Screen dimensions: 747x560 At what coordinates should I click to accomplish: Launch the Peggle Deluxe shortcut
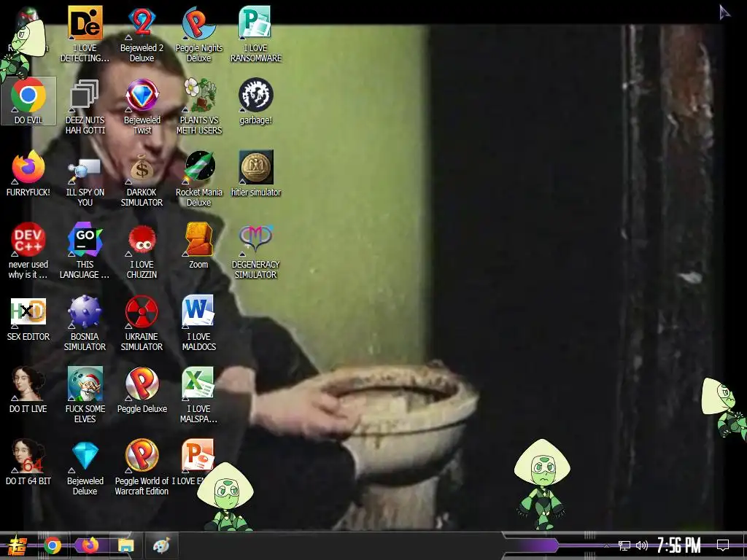tap(142, 384)
